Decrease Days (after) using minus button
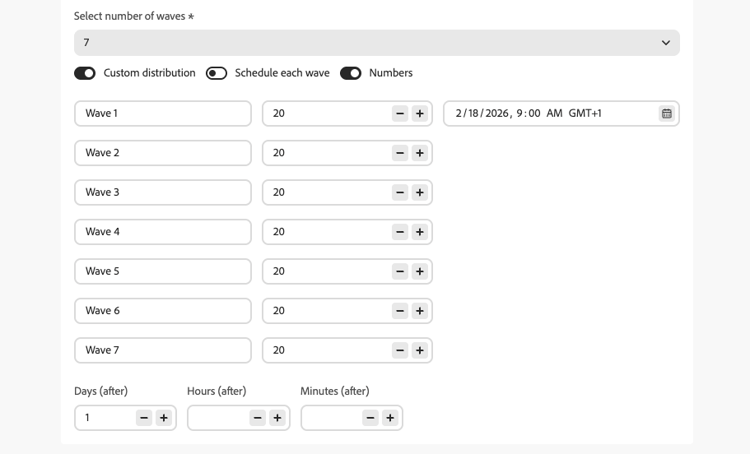750x454 pixels. [144, 418]
